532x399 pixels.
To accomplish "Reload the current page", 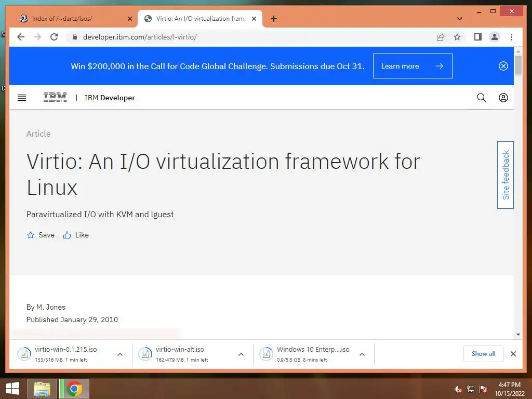I will pyautogui.click(x=54, y=37).
